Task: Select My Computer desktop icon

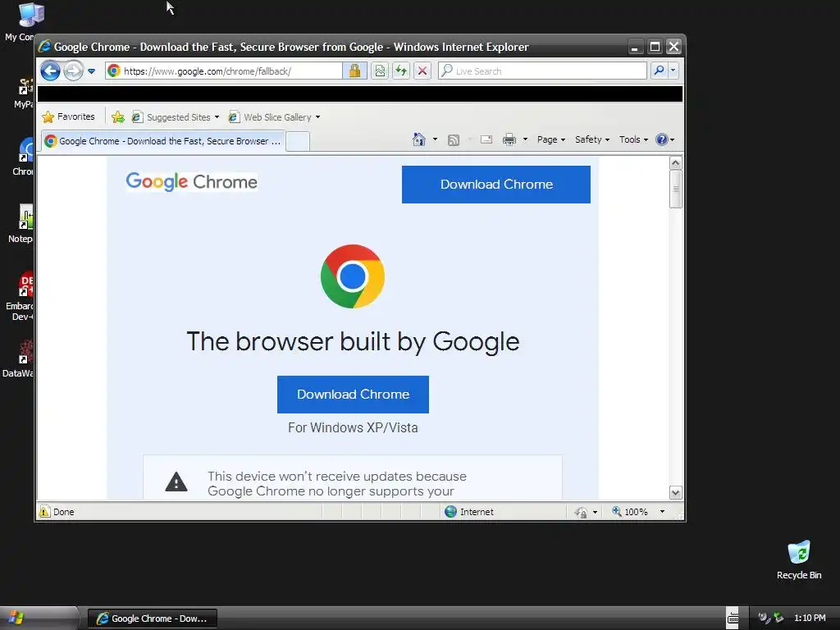Action: (20, 21)
